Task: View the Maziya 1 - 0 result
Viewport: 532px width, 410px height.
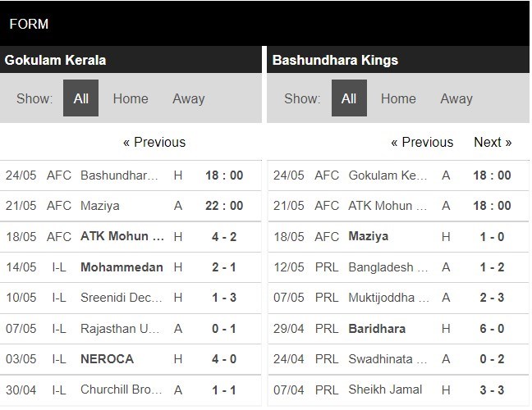Action: (369, 236)
